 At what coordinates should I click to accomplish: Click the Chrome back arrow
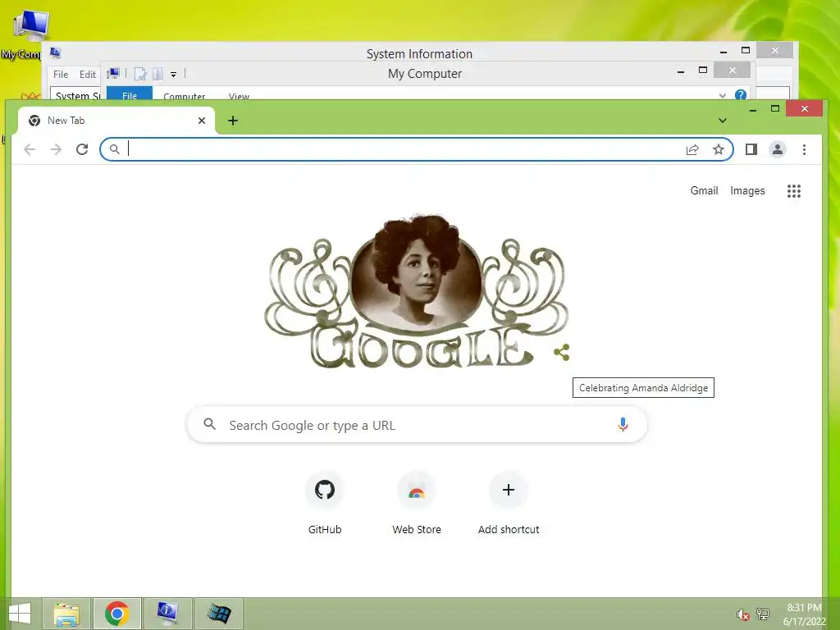coord(30,149)
